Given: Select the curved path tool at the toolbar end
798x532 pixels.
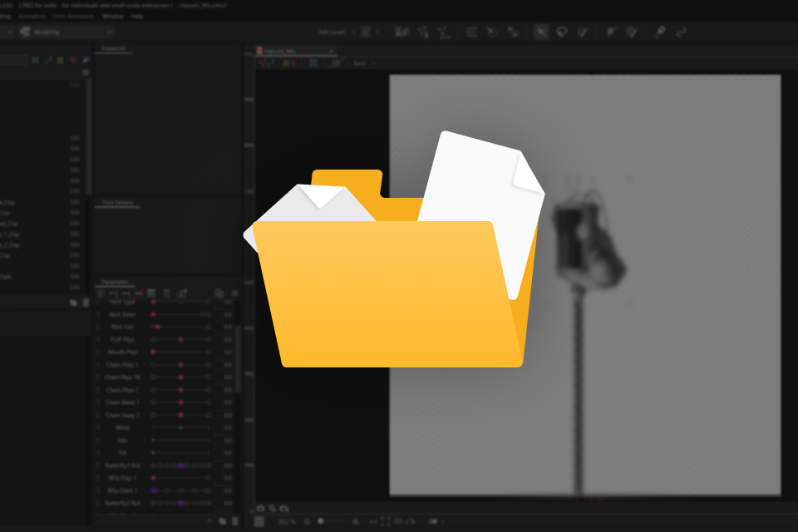Looking at the screenshot, I should click(x=681, y=32).
